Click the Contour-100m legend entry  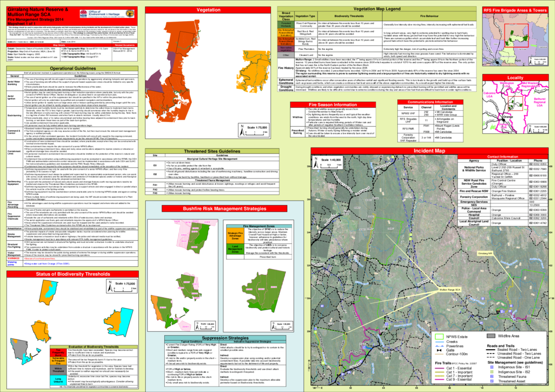point(451,354)
